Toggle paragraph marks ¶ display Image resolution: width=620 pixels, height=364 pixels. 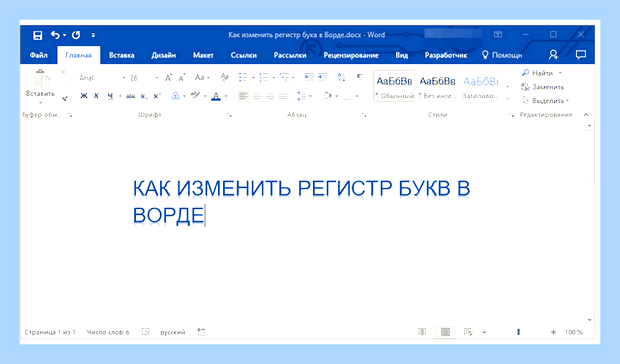(359, 76)
